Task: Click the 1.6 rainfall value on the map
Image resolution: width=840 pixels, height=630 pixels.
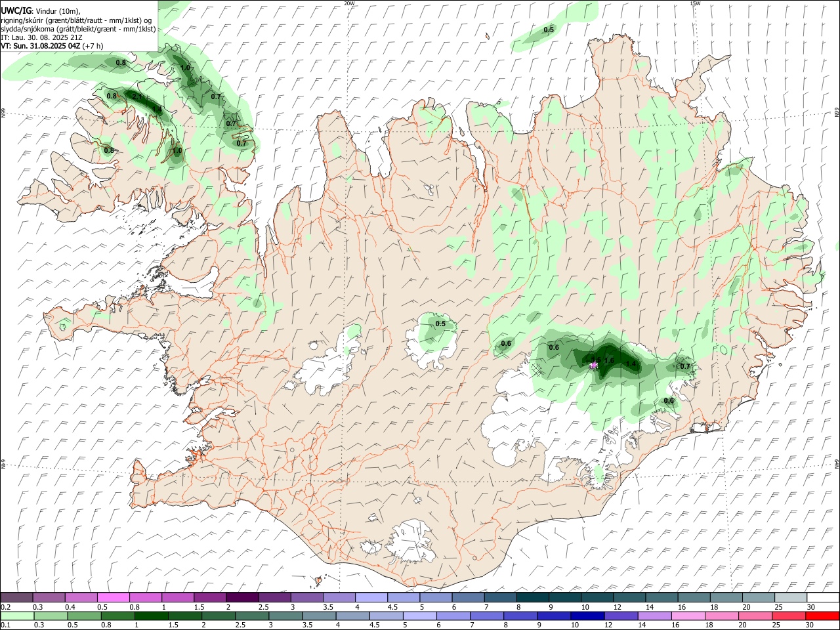Action: click(609, 361)
